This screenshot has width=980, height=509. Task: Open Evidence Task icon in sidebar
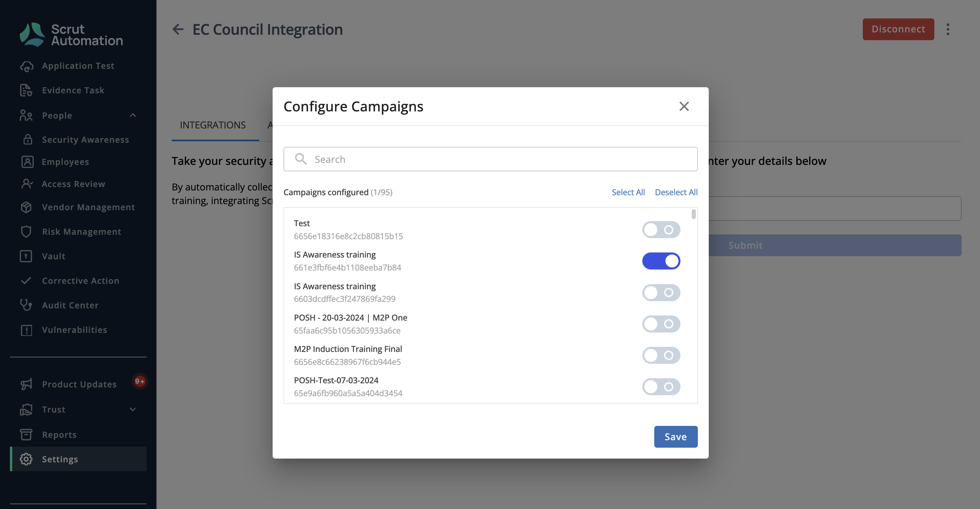coord(26,91)
